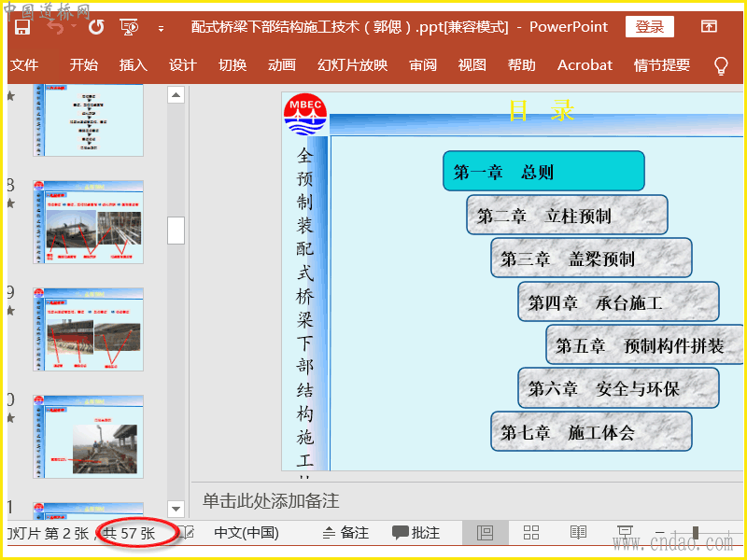Switch to Normal view icon
The image size is (747, 560).
(485, 532)
